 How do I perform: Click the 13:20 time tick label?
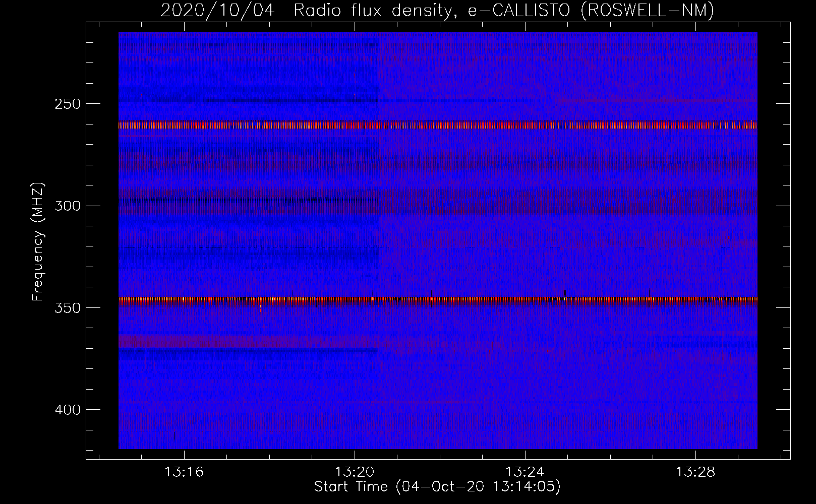(355, 472)
